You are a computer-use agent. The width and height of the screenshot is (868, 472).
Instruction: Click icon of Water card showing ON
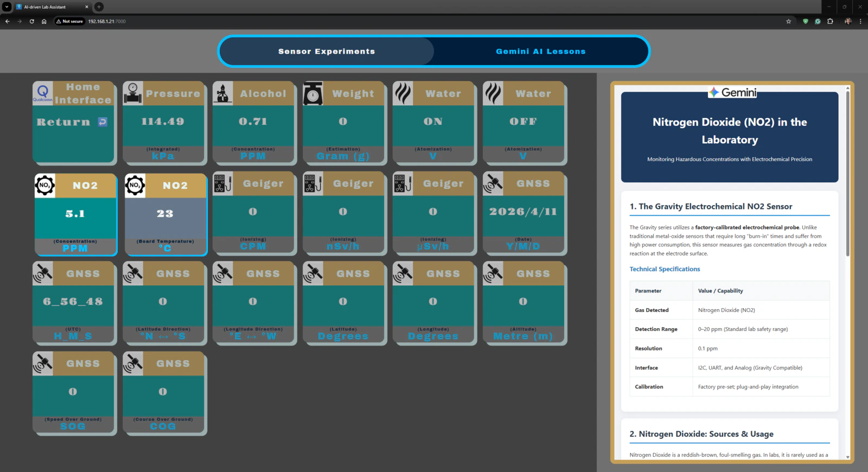coord(403,93)
